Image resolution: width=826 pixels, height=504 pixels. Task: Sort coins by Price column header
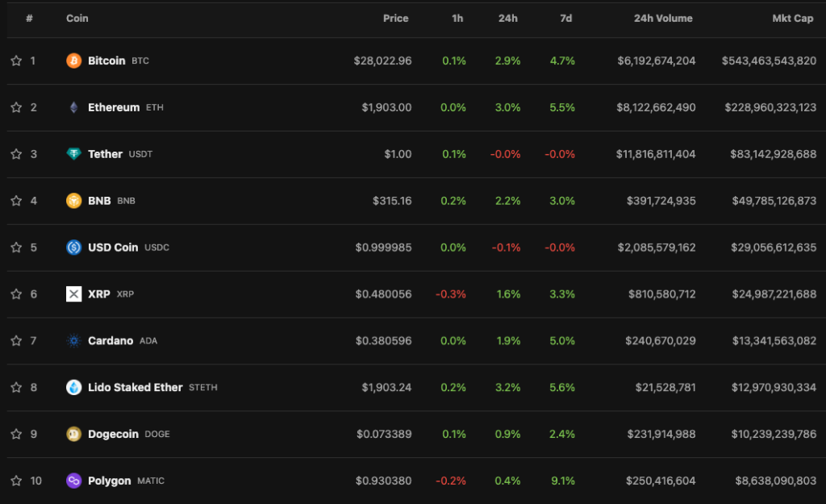tap(395, 19)
